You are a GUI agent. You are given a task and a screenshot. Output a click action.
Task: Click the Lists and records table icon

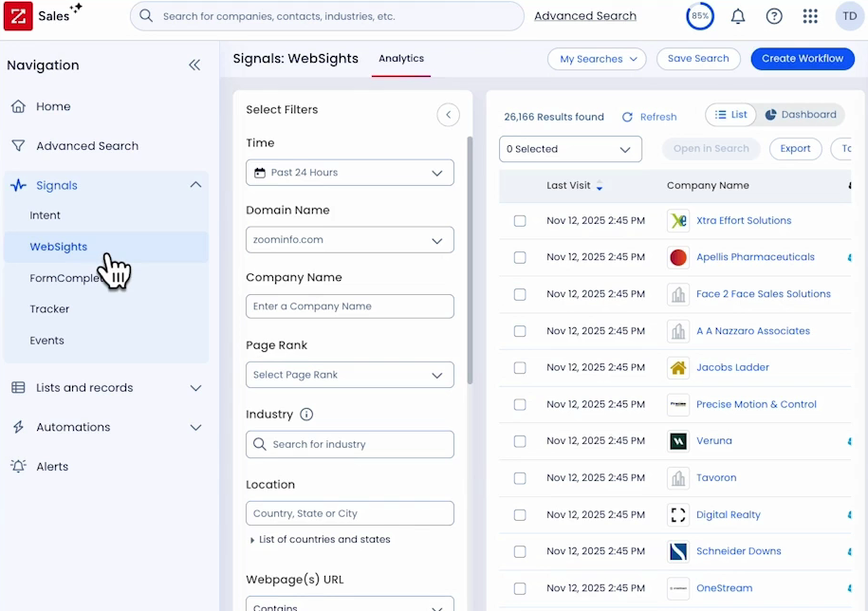click(x=18, y=387)
